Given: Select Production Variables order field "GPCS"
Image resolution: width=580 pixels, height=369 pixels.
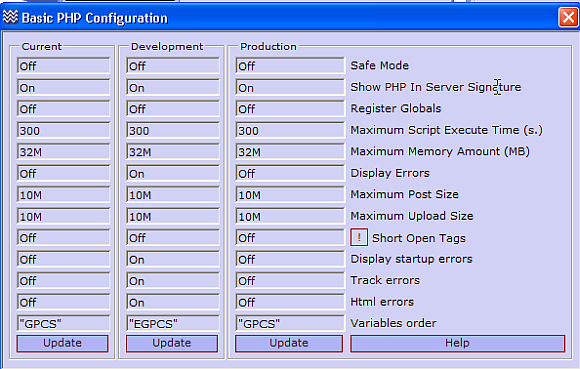Looking at the screenshot, I should tap(290, 323).
